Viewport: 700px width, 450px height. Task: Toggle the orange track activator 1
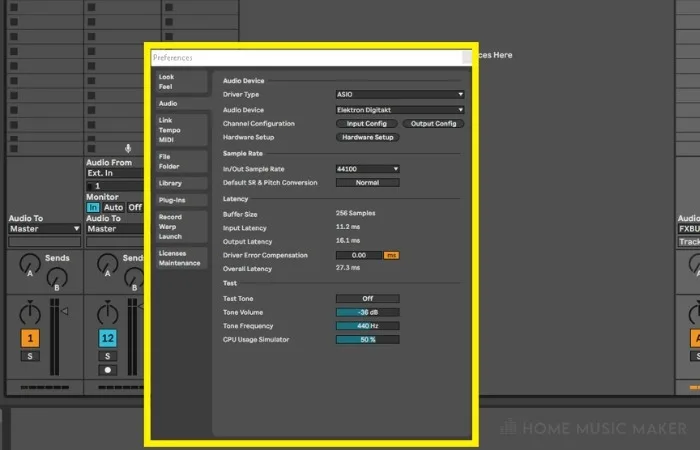click(x=30, y=338)
